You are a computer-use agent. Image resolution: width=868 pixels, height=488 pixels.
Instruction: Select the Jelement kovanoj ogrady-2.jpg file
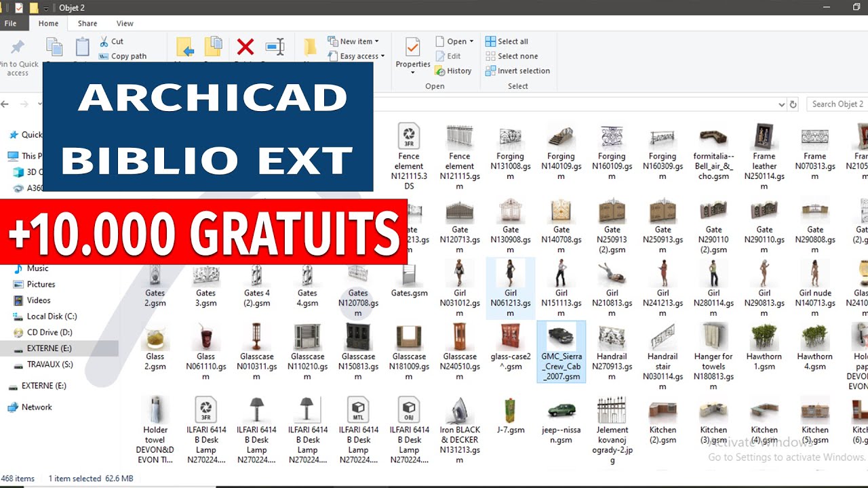coord(612,430)
